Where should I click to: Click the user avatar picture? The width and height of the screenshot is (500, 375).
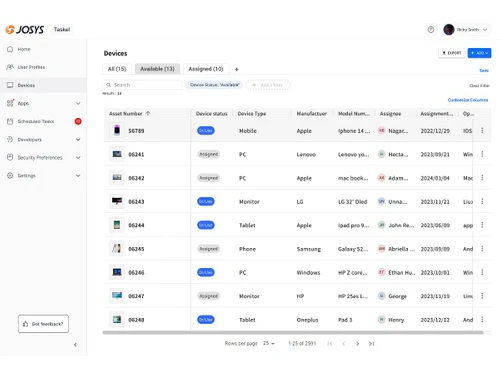(449, 30)
